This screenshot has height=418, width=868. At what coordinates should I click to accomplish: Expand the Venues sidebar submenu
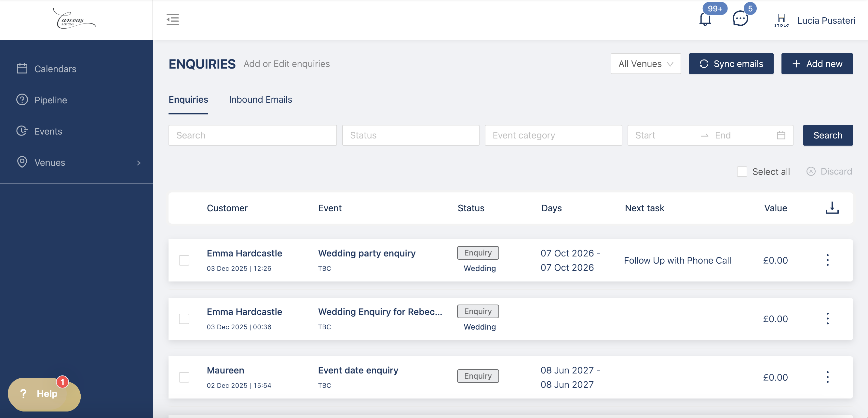point(139,163)
